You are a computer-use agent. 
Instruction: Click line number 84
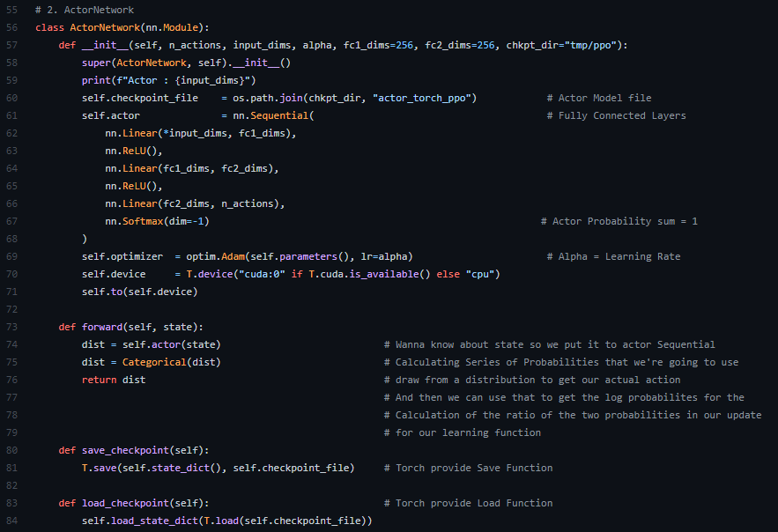pyautogui.click(x=12, y=521)
